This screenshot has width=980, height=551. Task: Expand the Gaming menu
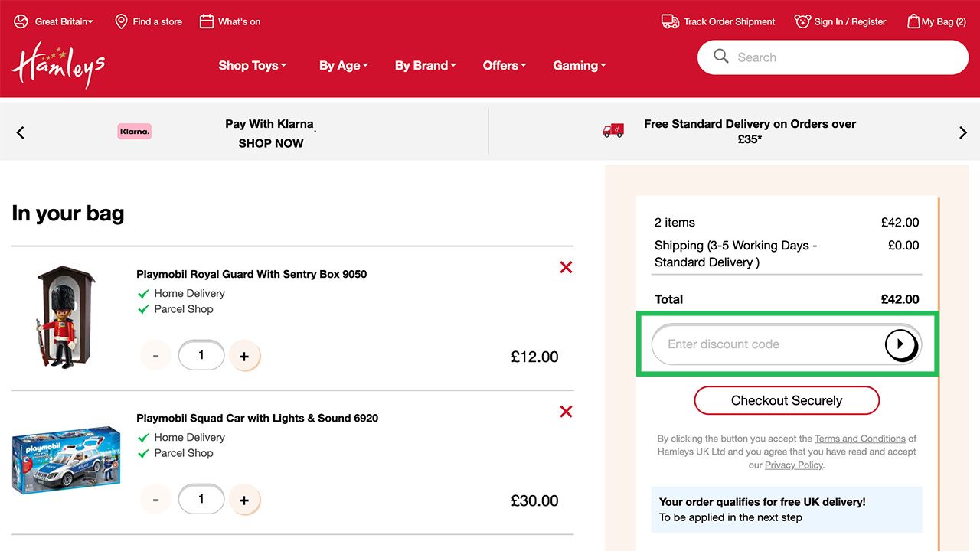click(580, 66)
